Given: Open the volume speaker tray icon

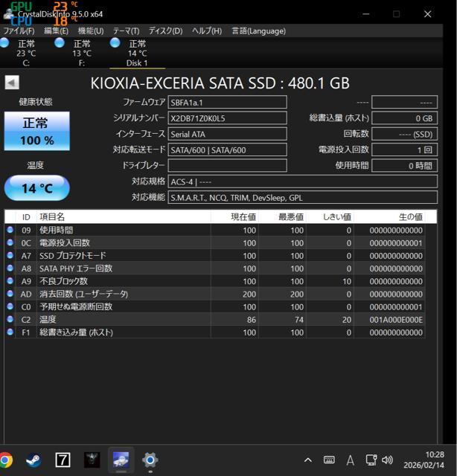Looking at the screenshot, I should 387,460.
